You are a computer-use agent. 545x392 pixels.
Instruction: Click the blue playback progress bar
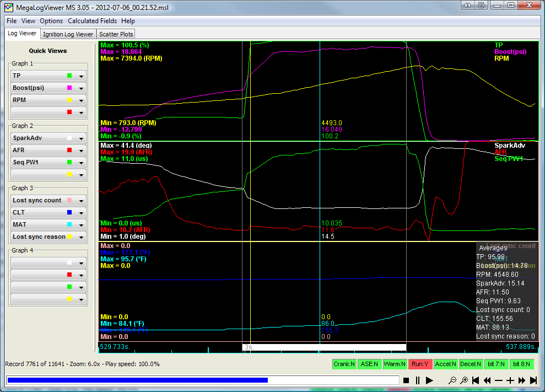point(138,380)
